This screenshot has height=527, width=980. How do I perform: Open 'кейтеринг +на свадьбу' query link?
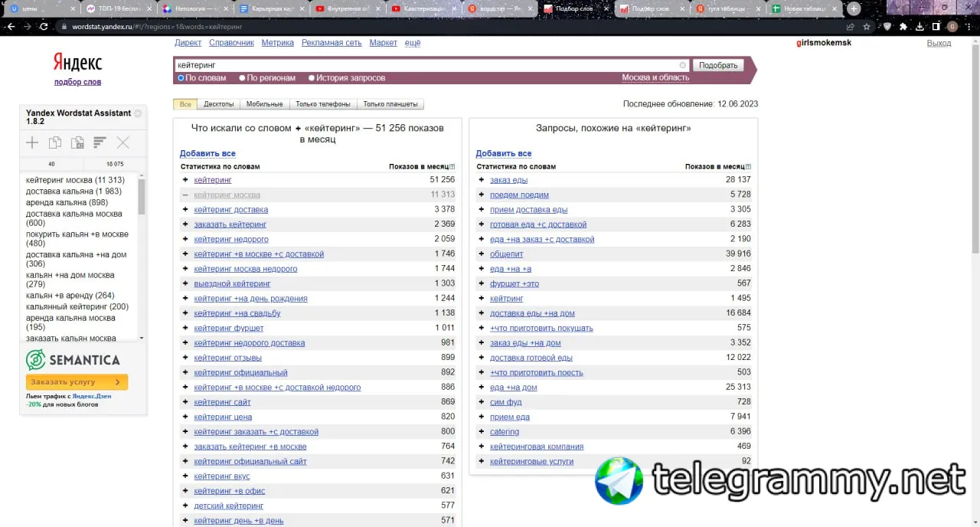[237, 313]
